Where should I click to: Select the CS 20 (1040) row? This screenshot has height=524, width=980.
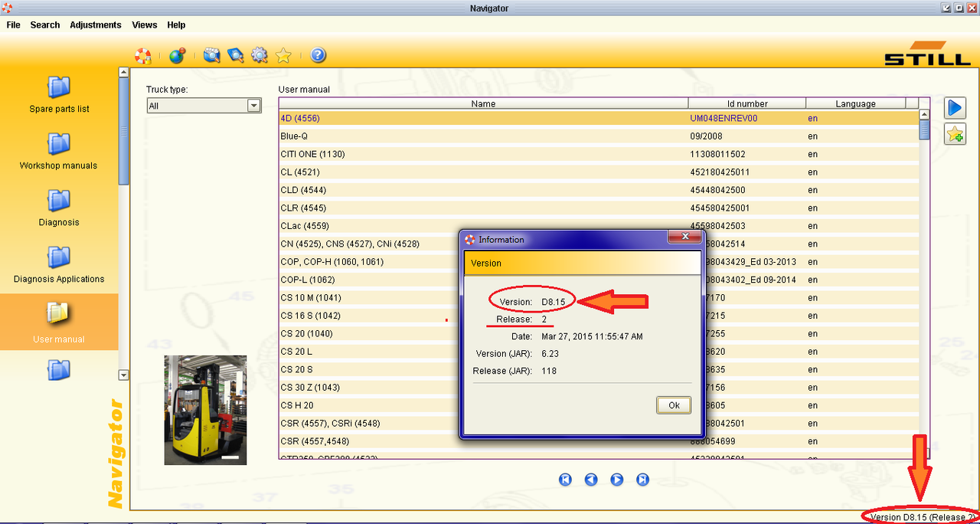point(599,333)
